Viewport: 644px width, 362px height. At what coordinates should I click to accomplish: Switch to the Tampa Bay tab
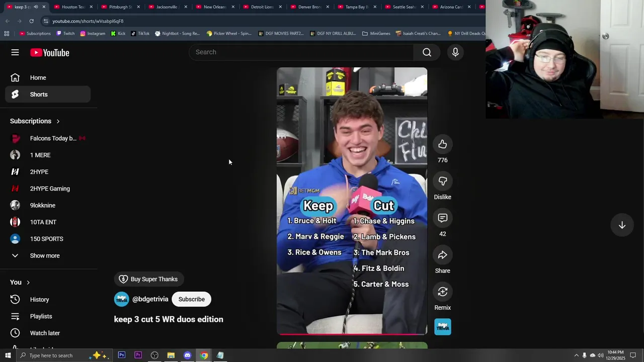(x=357, y=7)
